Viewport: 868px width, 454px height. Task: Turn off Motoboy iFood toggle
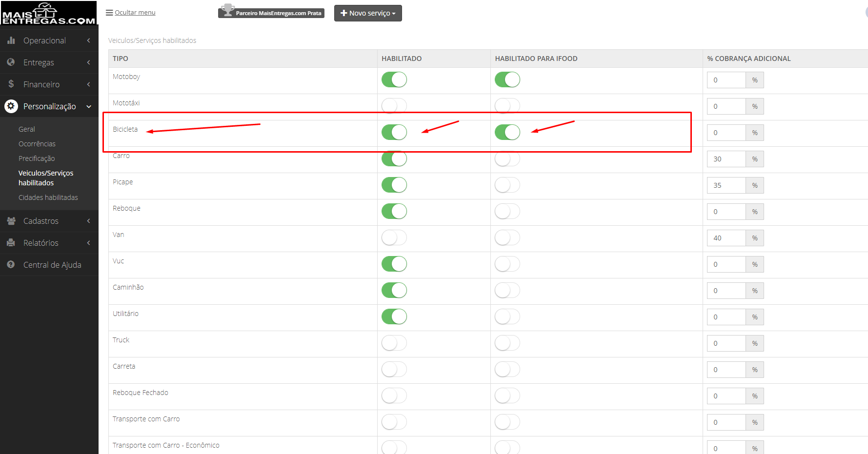pyautogui.click(x=507, y=79)
